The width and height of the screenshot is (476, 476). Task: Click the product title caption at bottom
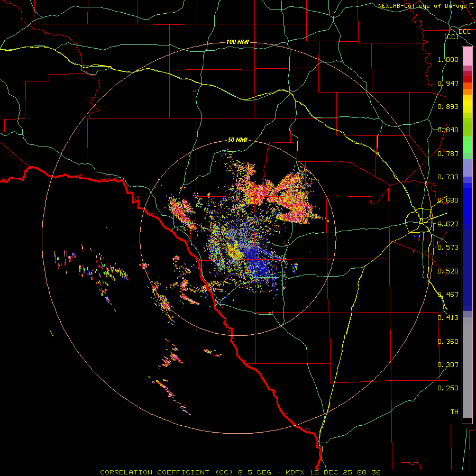tap(240, 472)
